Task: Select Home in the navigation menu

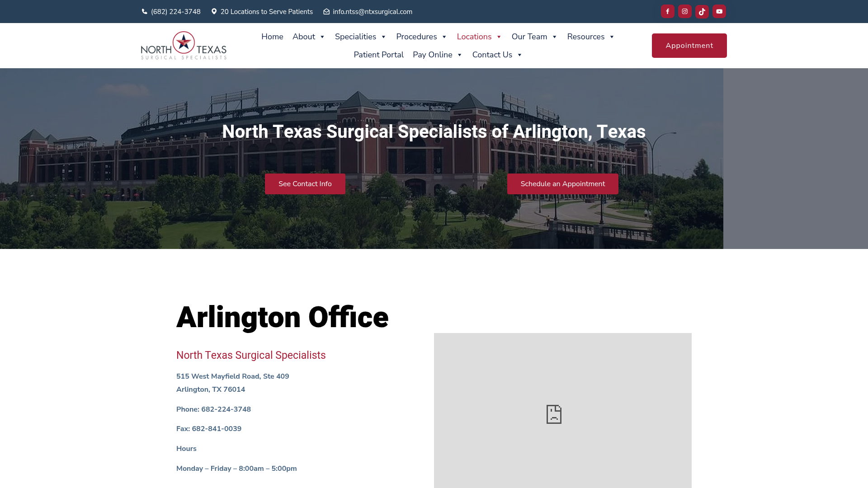Action: tap(272, 37)
